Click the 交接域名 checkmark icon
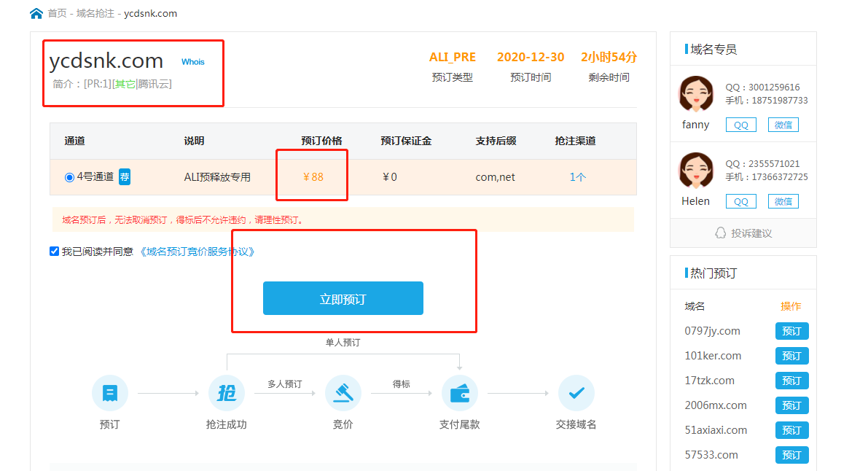Image resolution: width=868 pixels, height=471 pixels. (576, 394)
